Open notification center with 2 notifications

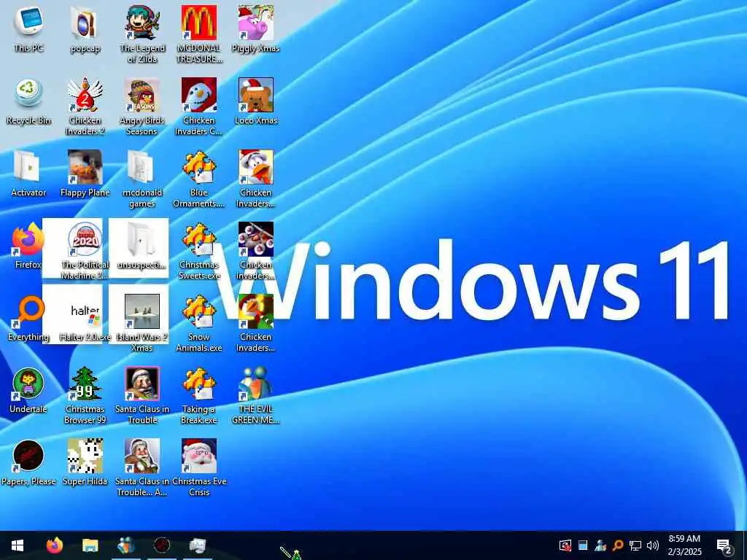[x=724, y=545]
